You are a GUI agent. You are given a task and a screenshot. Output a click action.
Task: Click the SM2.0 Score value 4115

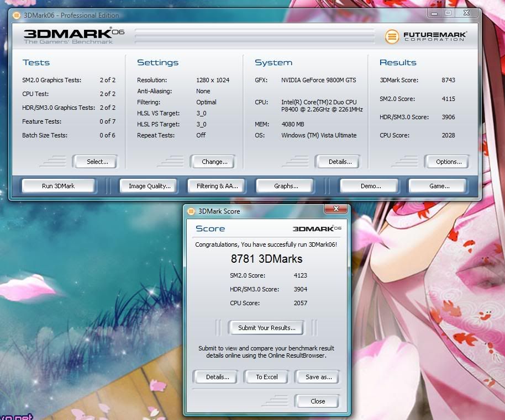point(448,99)
